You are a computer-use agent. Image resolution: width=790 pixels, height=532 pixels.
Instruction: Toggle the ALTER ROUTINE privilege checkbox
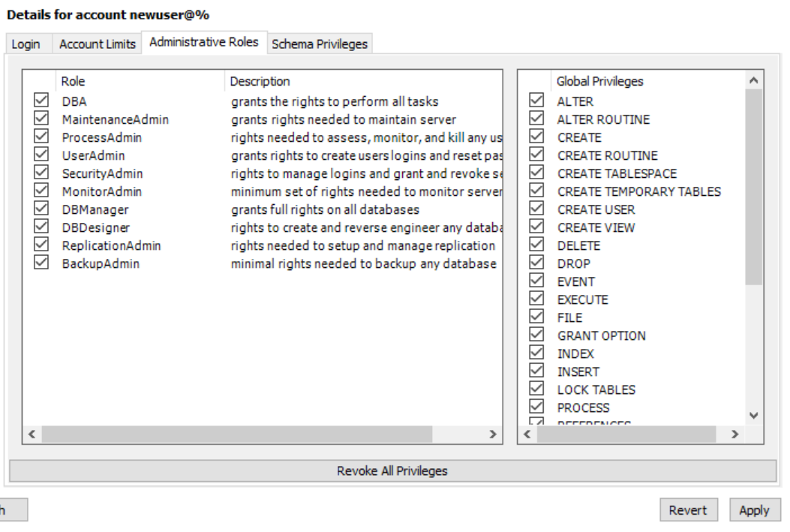(x=536, y=119)
